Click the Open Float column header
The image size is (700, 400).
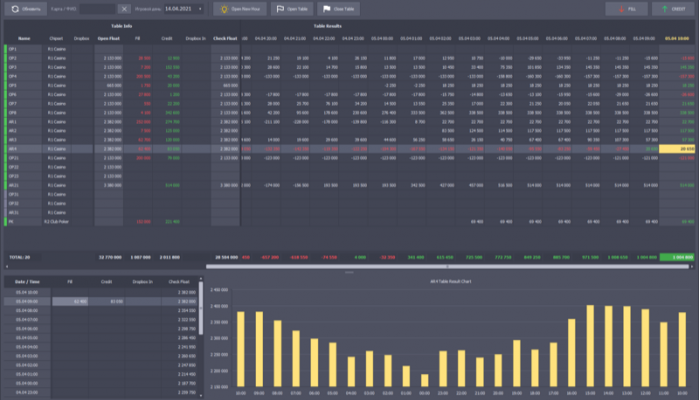109,37
